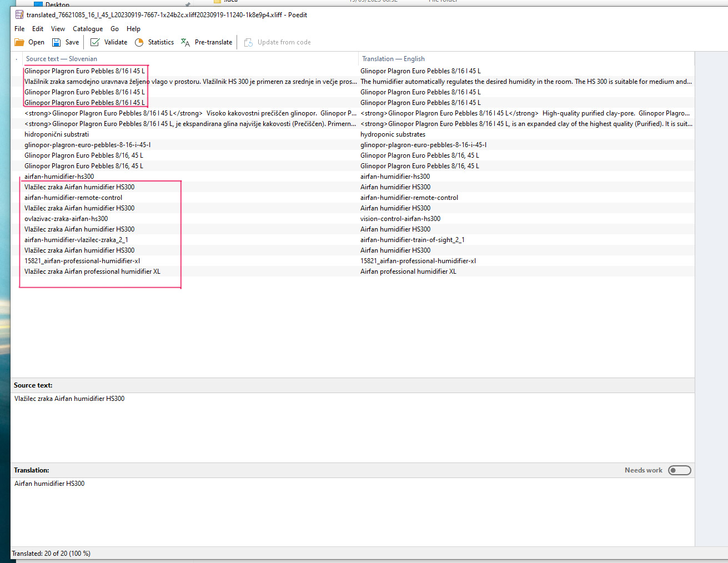Click the Update from code icon
The height and width of the screenshot is (563, 728).
248,42
